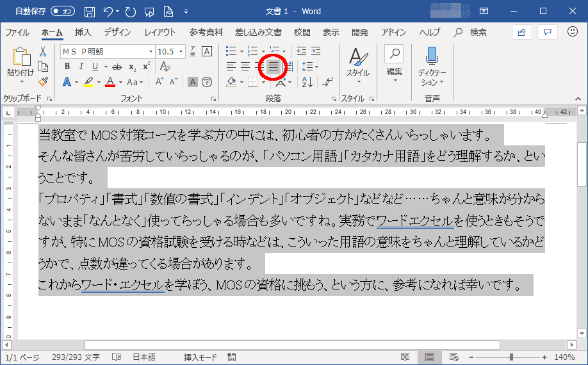Click the Increase Indent icon
This screenshot has width=588, height=365.
316,51
